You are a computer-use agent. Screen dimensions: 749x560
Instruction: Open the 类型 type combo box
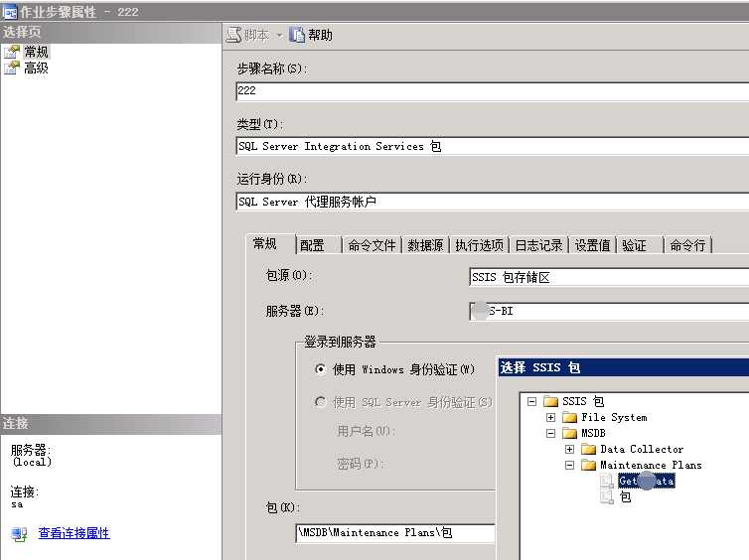pyautogui.click(x=493, y=146)
